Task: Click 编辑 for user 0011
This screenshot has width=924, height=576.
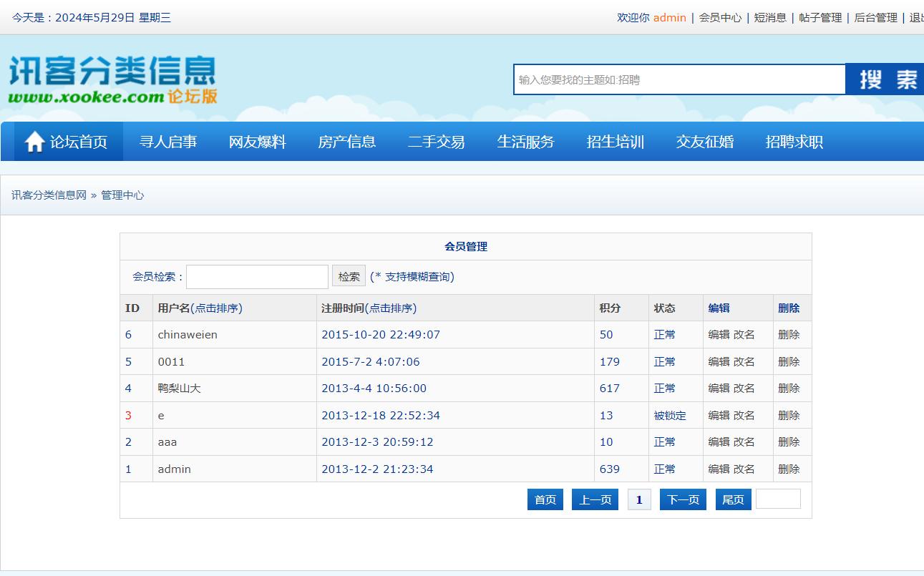Action: (x=719, y=362)
